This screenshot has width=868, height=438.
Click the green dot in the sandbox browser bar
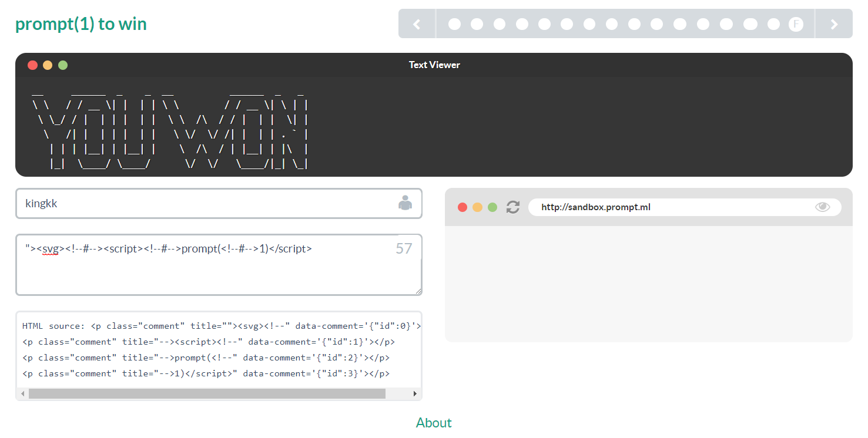tap(492, 207)
